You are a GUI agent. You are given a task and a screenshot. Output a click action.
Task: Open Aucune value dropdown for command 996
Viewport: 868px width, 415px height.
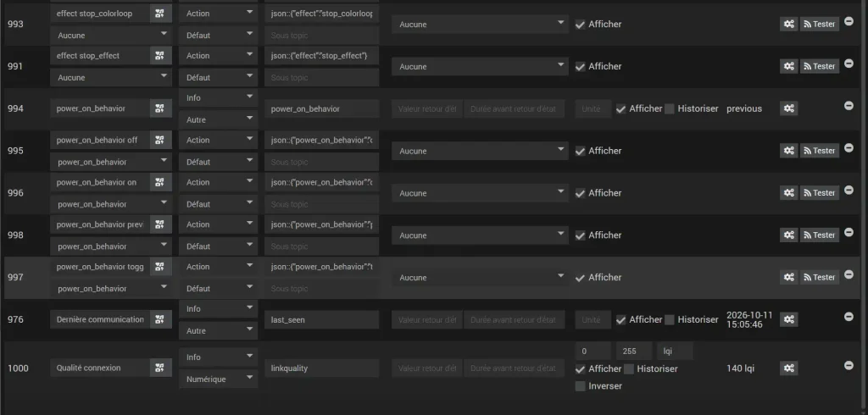pyautogui.click(x=480, y=193)
